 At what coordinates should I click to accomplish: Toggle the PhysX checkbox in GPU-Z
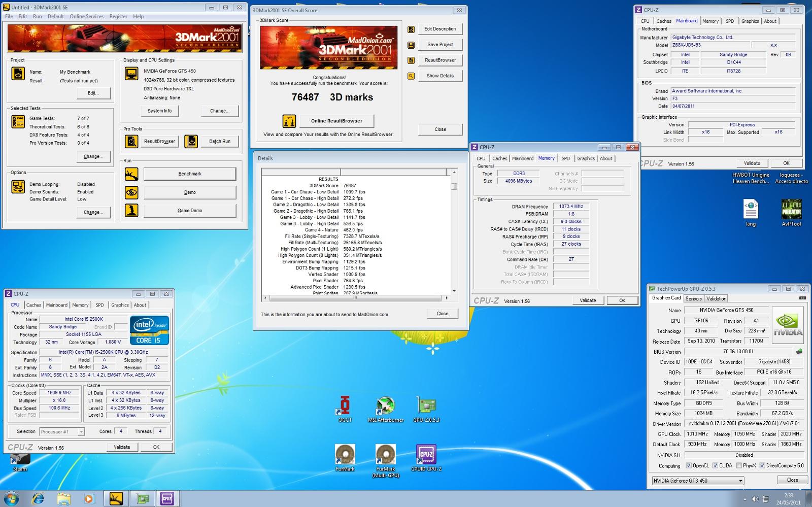739,465
